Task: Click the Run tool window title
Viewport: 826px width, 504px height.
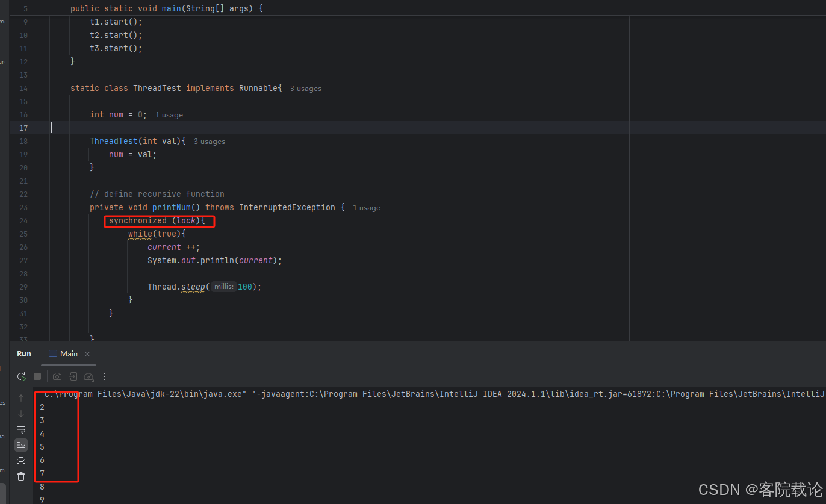Action: pos(24,354)
